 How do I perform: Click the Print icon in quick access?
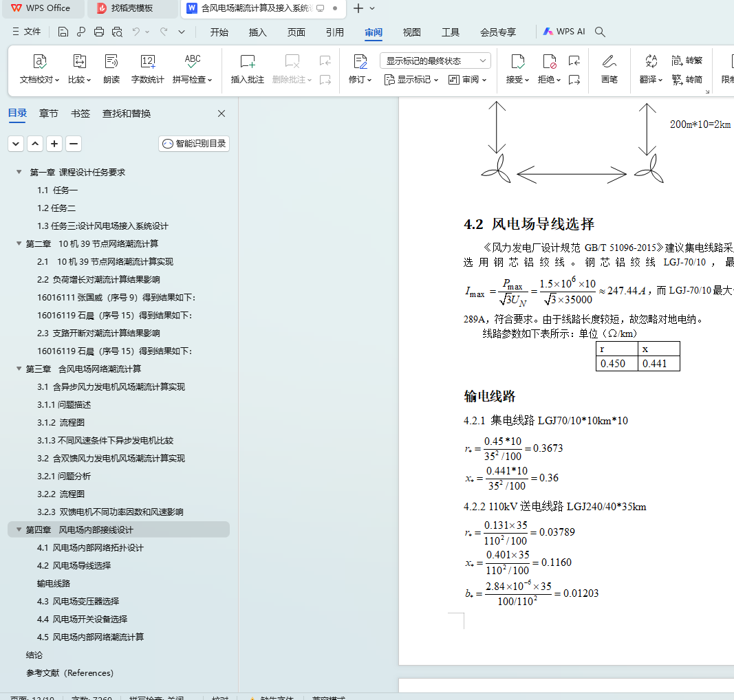[99, 32]
